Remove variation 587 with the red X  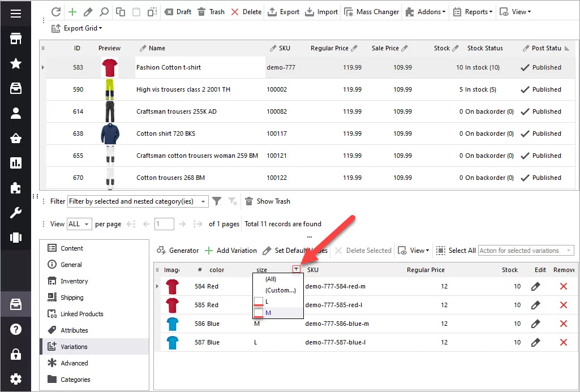[x=563, y=342]
